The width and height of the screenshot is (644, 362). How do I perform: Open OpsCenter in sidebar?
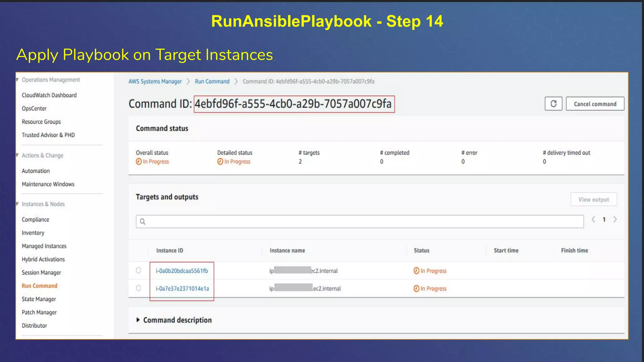pos(34,108)
